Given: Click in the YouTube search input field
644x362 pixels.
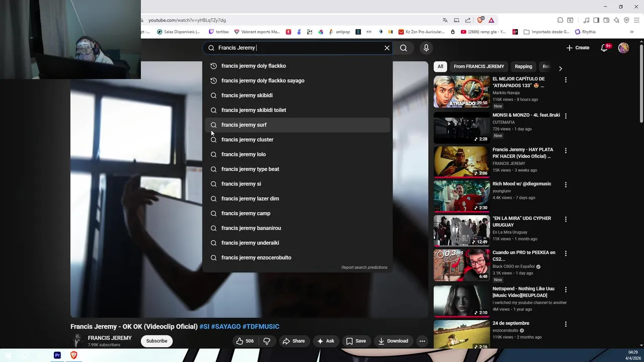Looking at the screenshot, I should (297, 48).
